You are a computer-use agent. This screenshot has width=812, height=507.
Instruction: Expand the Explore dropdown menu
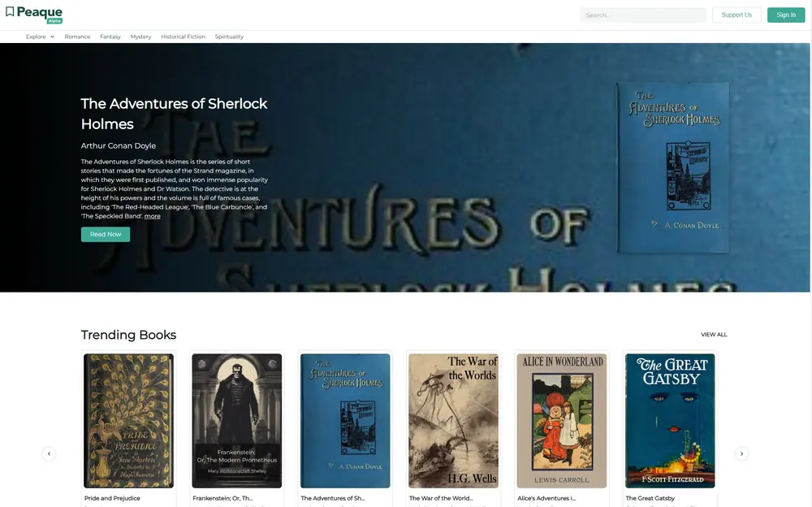pyautogui.click(x=40, y=37)
